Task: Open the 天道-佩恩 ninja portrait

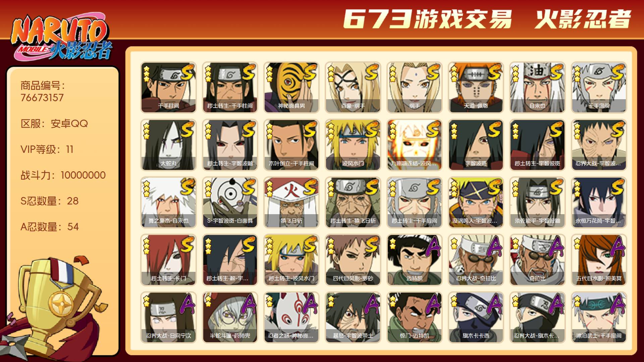Action: [476, 87]
